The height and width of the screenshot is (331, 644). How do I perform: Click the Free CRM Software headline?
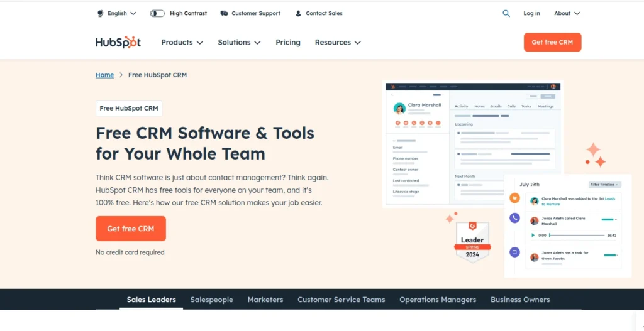205,143
